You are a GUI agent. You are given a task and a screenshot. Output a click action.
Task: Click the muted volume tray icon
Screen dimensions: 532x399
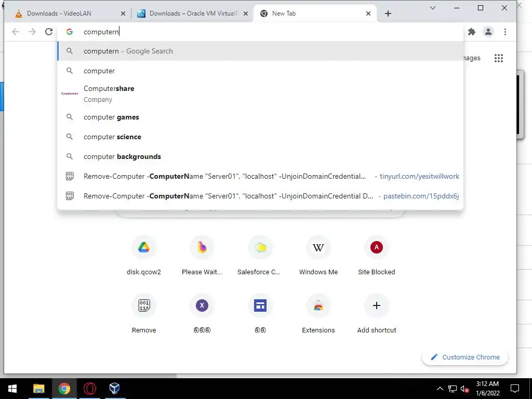[464, 389]
